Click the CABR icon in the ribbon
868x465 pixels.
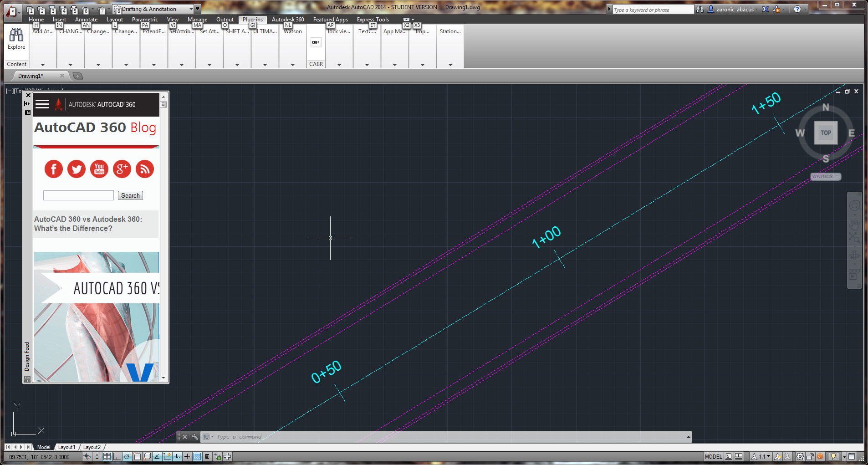click(x=316, y=42)
